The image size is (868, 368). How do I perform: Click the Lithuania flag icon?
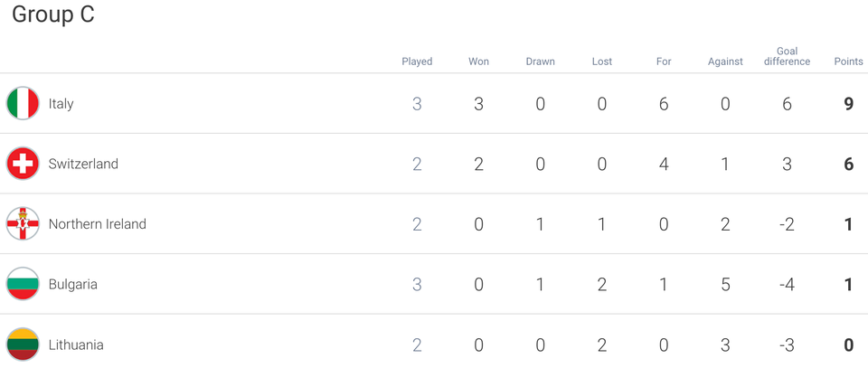[23, 344]
